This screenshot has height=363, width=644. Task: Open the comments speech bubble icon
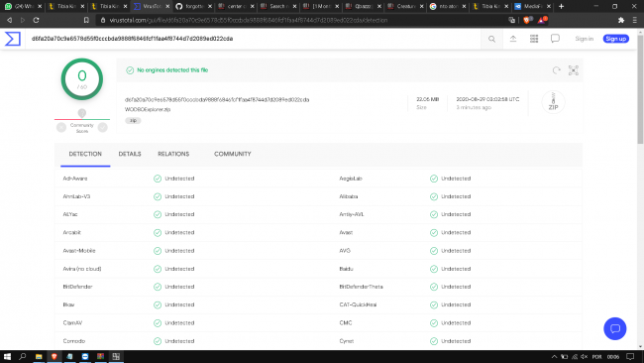[555, 39]
